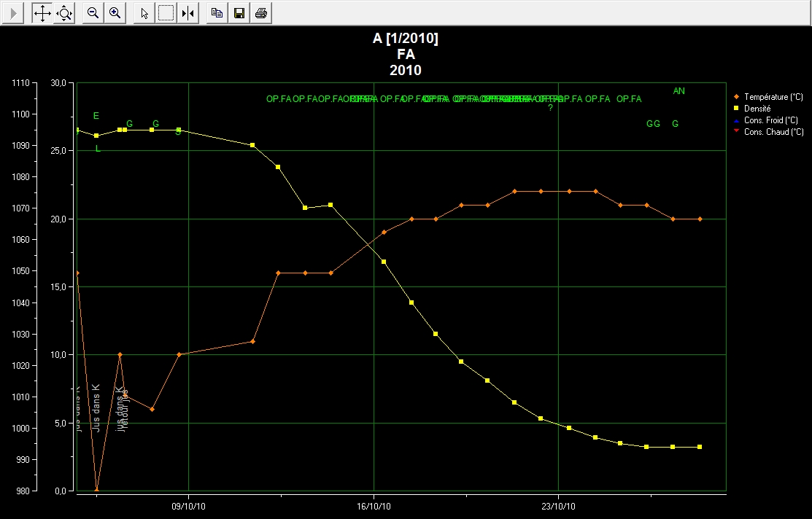
Task: Click the 16/10/10 date axis label
Action: tap(374, 504)
